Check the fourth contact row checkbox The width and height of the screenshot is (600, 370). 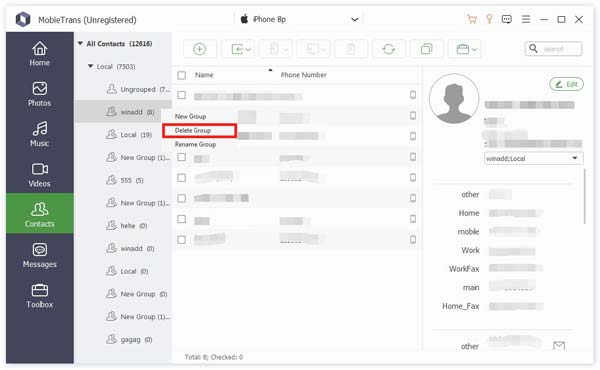pos(181,157)
